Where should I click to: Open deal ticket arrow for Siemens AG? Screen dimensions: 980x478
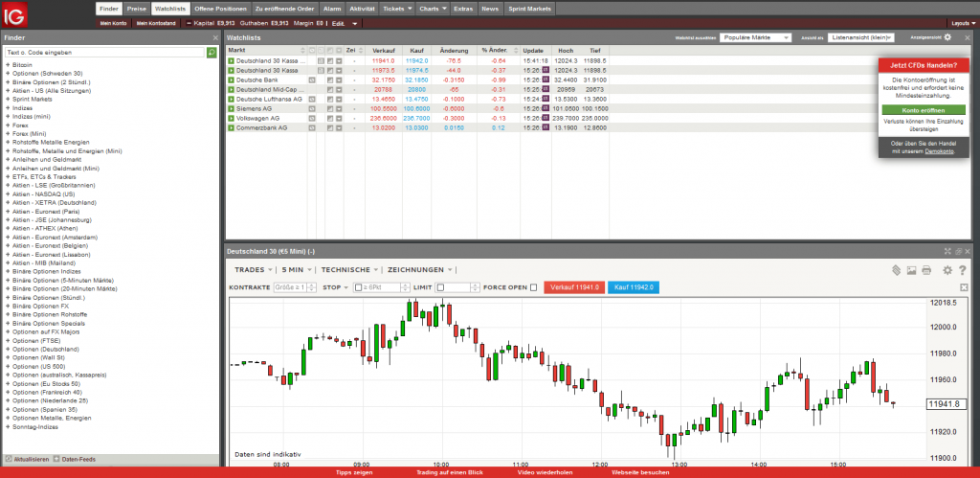[x=231, y=108]
